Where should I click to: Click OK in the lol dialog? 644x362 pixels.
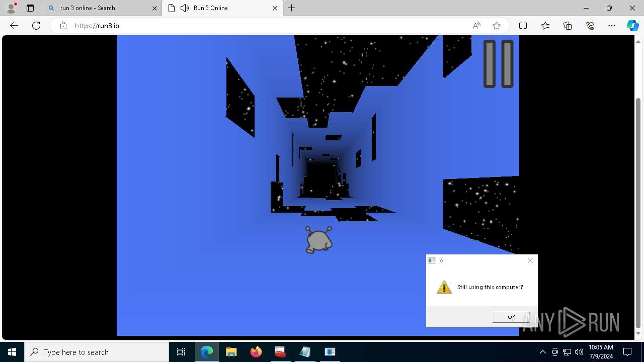511,316
